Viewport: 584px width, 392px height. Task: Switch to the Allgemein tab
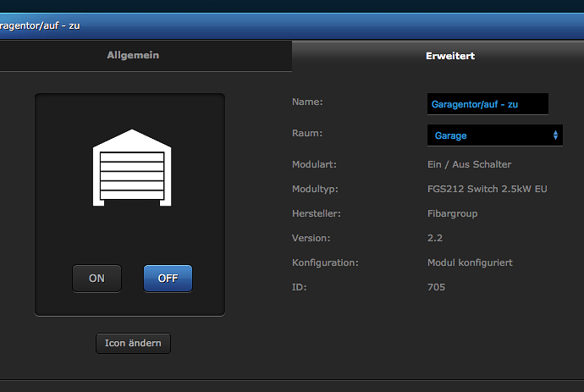(x=146, y=56)
